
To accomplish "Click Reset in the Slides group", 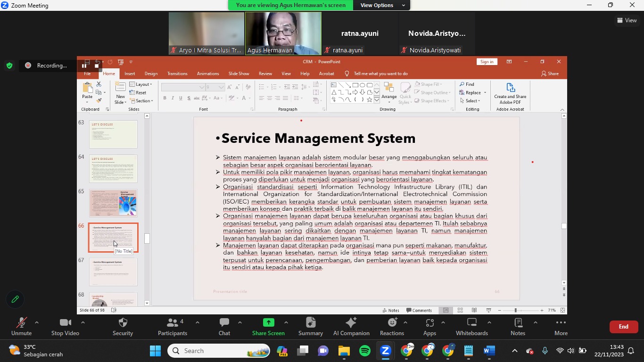I will click(x=138, y=92).
